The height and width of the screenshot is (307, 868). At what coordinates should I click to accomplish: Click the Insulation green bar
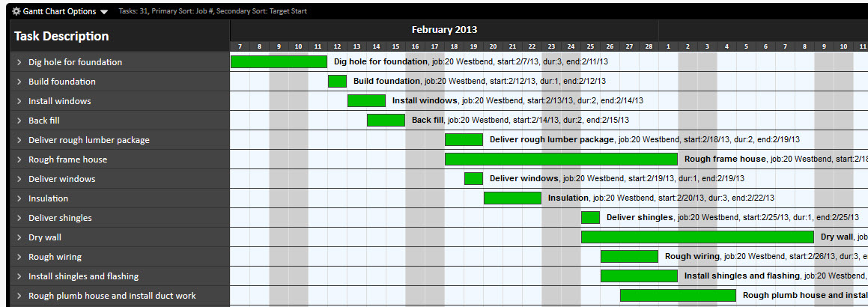point(512,198)
